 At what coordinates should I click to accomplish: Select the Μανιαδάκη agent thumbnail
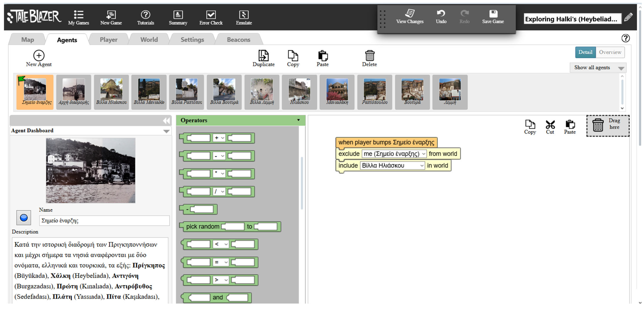(x=337, y=92)
